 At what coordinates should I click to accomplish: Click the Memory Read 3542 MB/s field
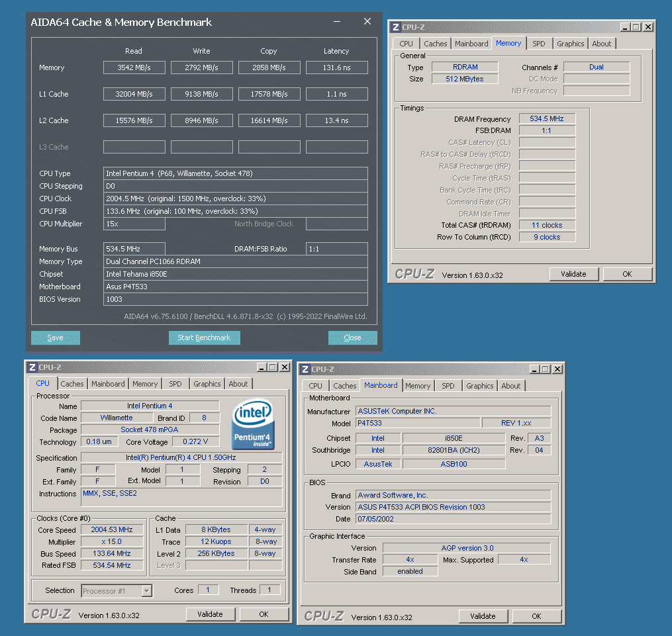point(134,68)
